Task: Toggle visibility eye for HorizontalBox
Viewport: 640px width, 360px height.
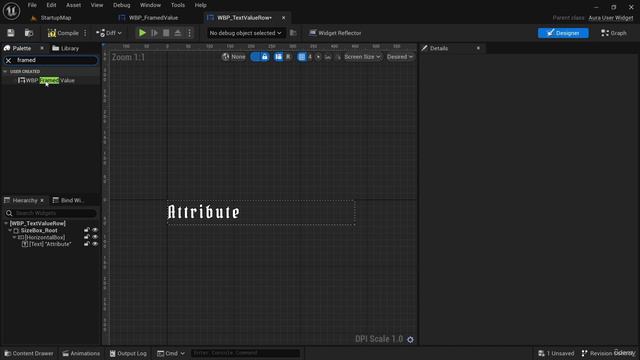Action: tap(95, 237)
